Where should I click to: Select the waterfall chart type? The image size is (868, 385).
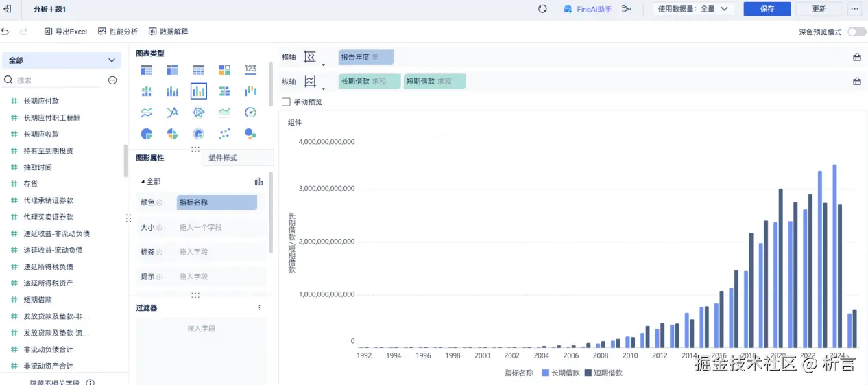[250, 91]
